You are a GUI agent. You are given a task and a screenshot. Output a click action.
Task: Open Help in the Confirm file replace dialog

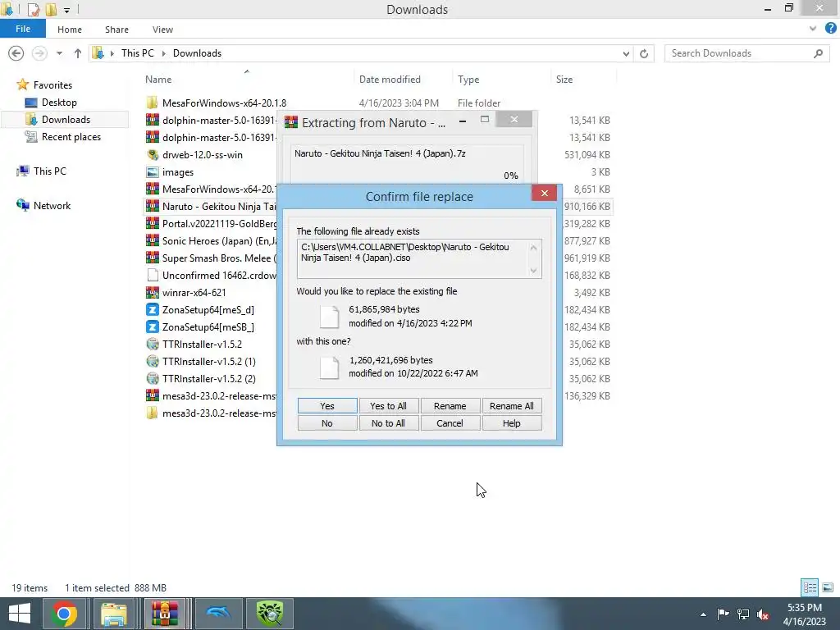click(511, 423)
